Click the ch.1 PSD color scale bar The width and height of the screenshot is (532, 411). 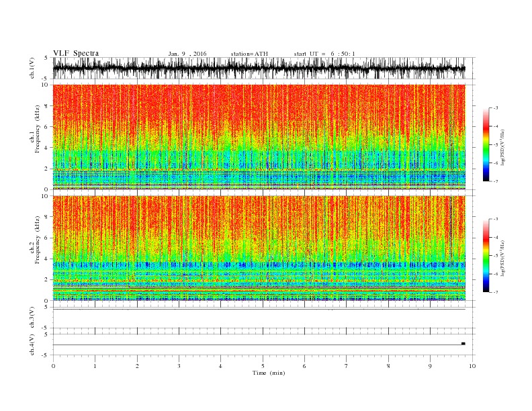[486, 144]
